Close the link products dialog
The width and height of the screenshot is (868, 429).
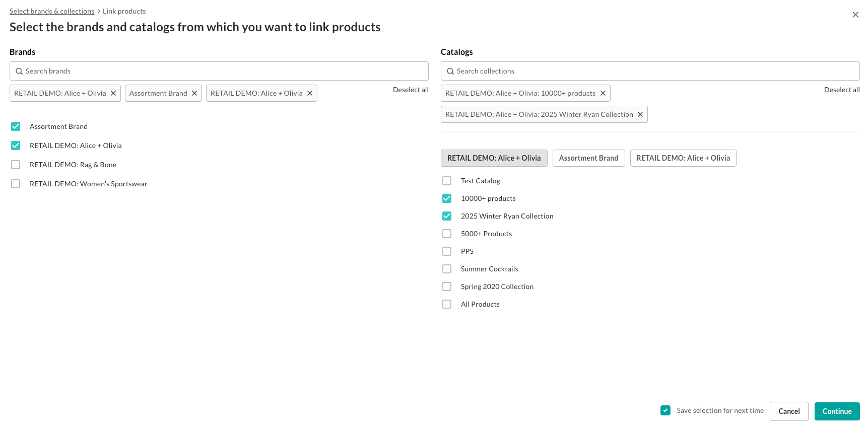pos(855,15)
